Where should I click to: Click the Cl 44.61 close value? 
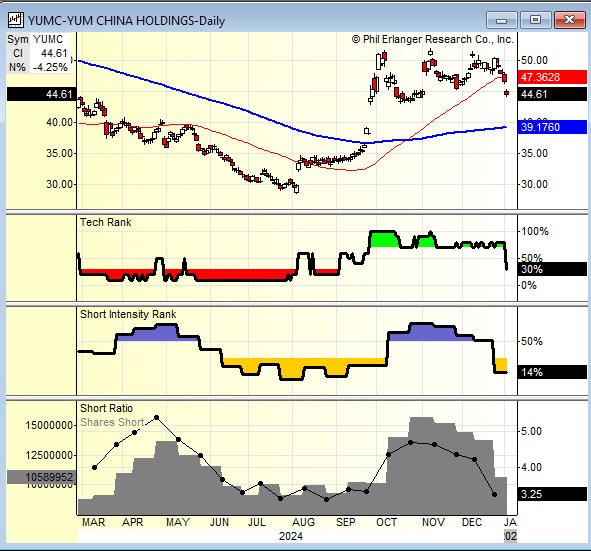coord(40,54)
